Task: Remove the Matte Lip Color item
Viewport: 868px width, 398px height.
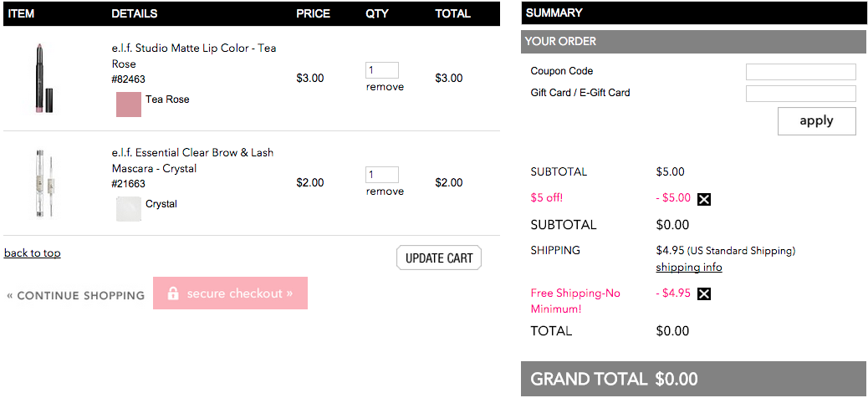Action: click(385, 87)
